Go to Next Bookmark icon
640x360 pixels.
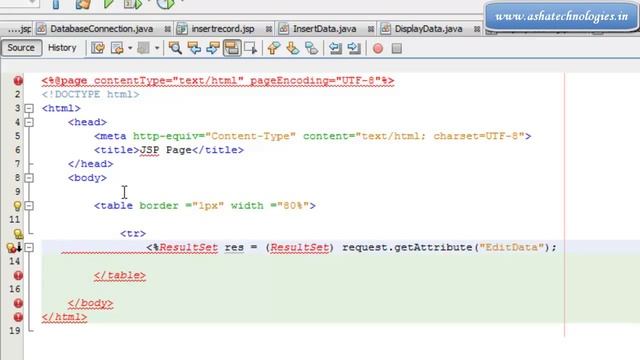292,48
